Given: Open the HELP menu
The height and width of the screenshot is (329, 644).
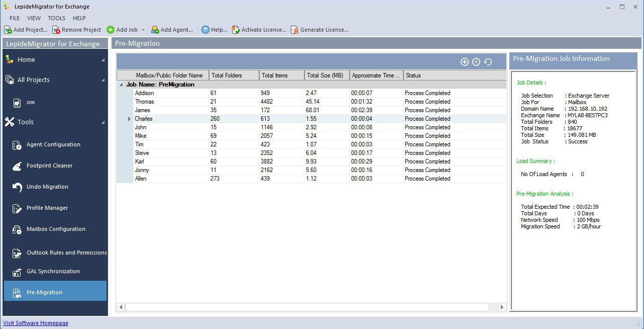Looking at the screenshot, I should tap(79, 18).
